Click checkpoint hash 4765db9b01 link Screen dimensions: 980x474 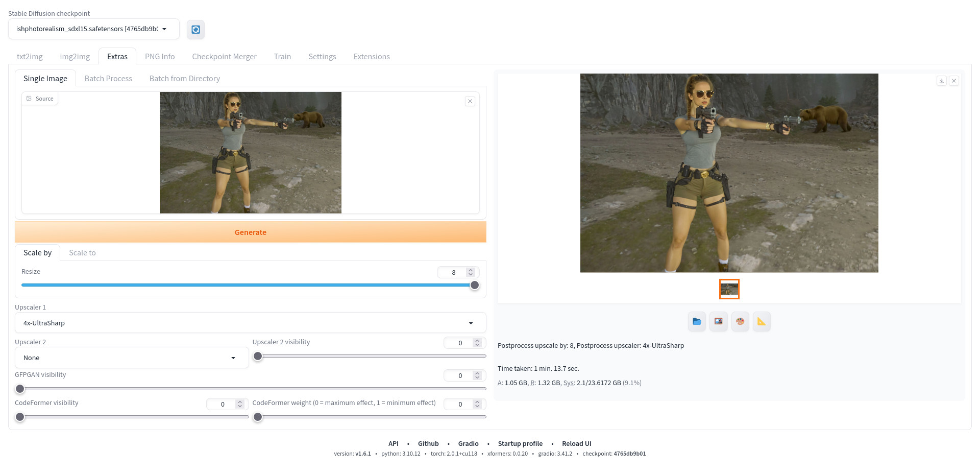[629, 454]
